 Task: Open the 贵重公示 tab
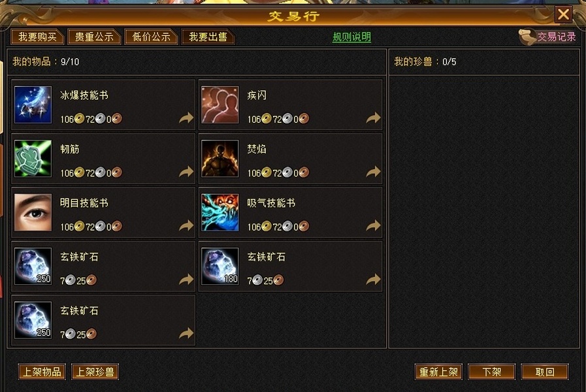point(94,37)
